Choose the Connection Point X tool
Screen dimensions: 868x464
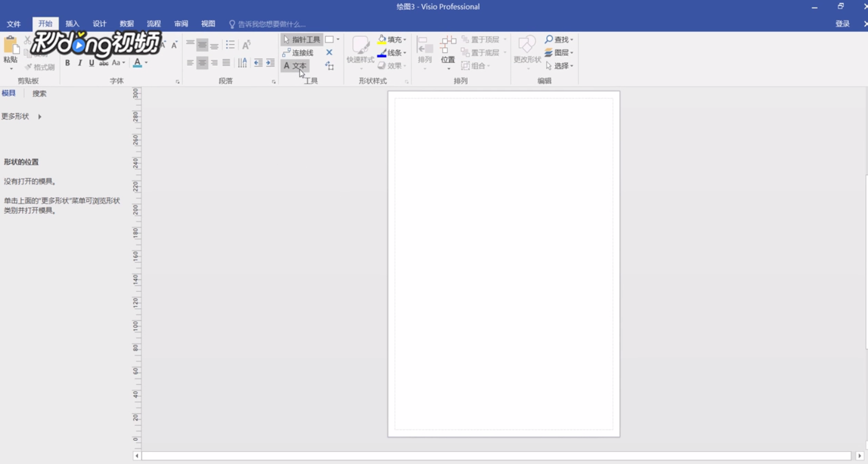[x=330, y=52]
